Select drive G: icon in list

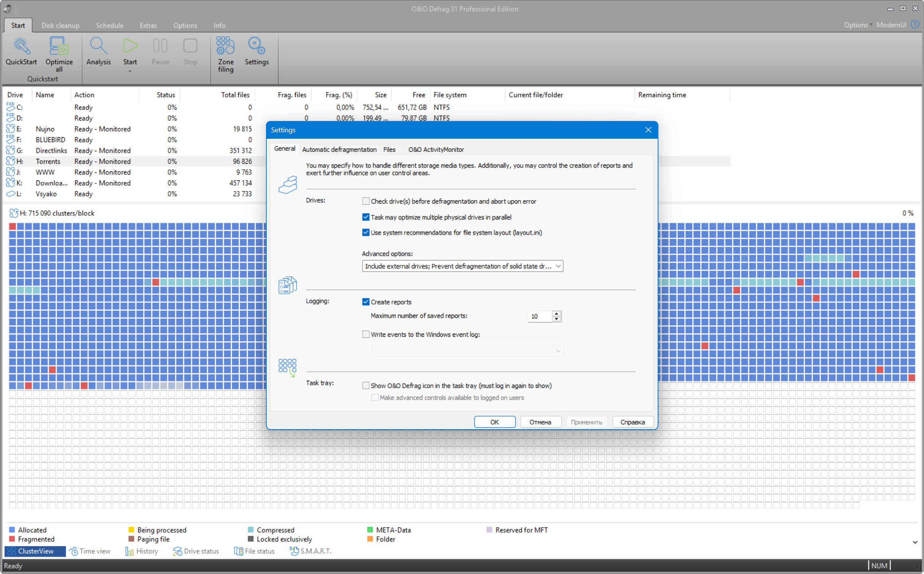10,151
